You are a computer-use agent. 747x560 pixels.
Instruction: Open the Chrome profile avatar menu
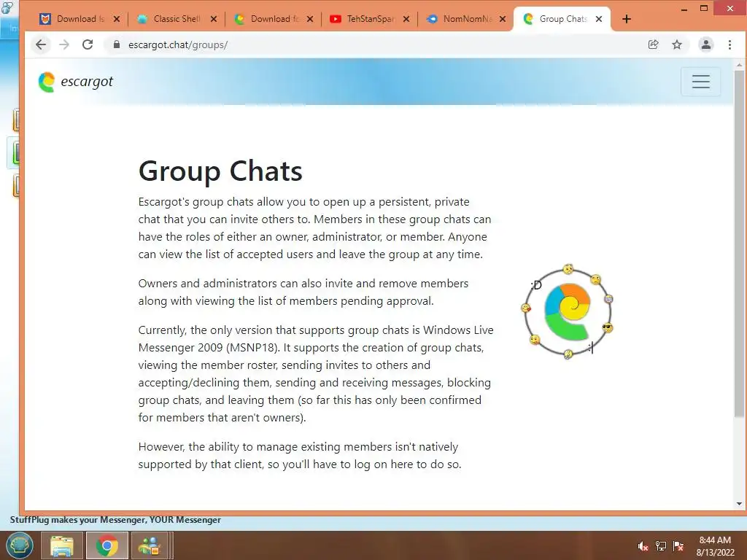[x=706, y=44]
